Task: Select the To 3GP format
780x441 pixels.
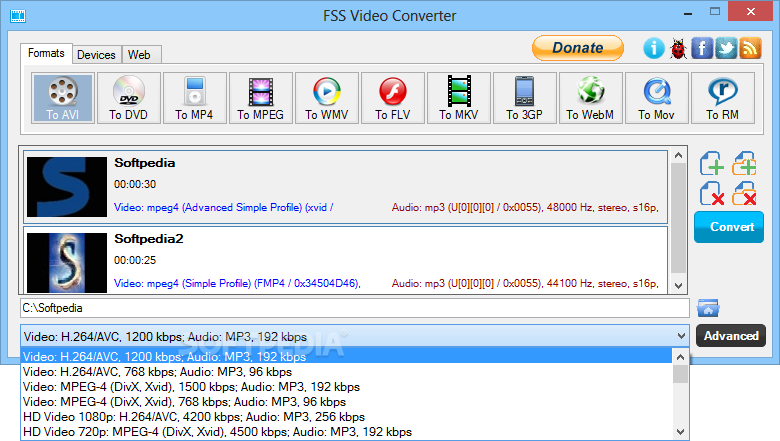Action: point(524,98)
